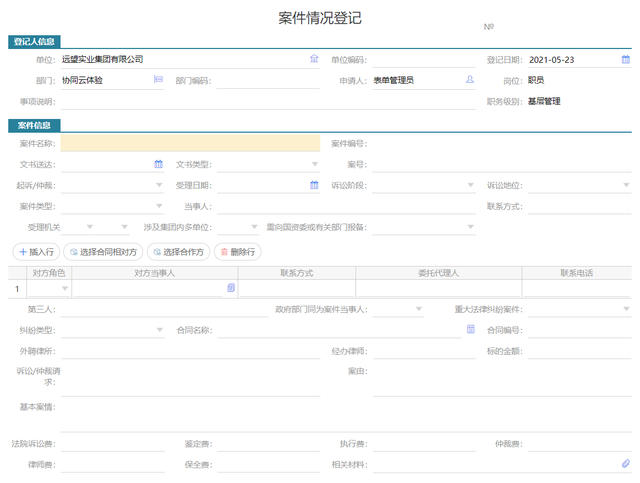Viewport: 640px width, 483px height.
Task: Select the 案件信息 section header
Action: pos(35,125)
